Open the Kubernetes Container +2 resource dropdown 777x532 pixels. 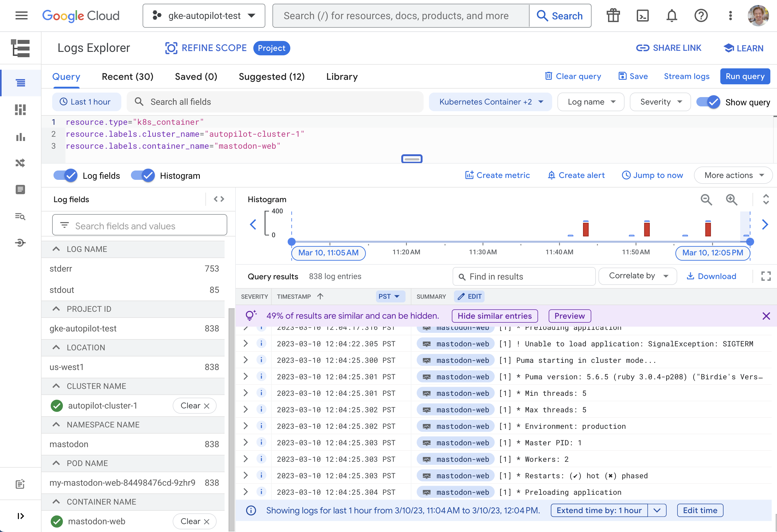[490, 102]
